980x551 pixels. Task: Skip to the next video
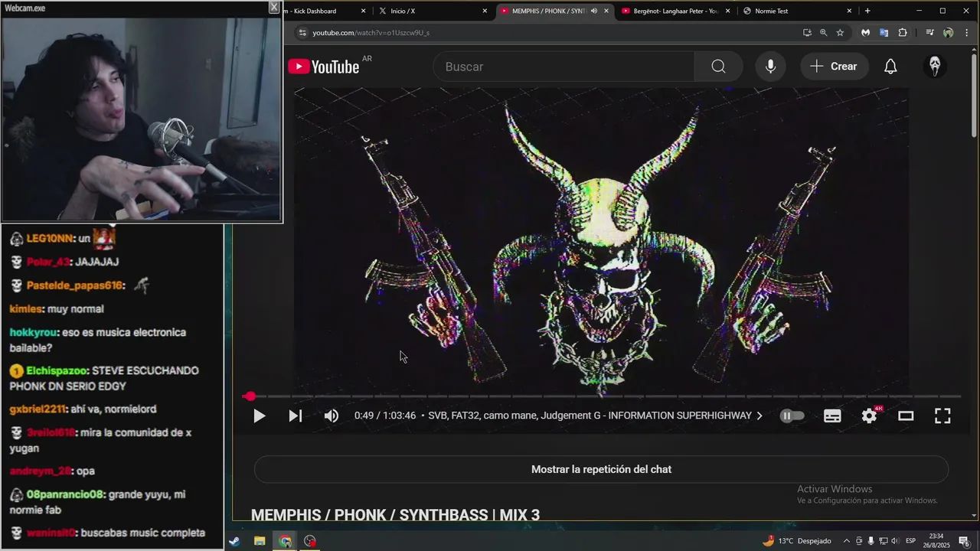coord(295,416)
